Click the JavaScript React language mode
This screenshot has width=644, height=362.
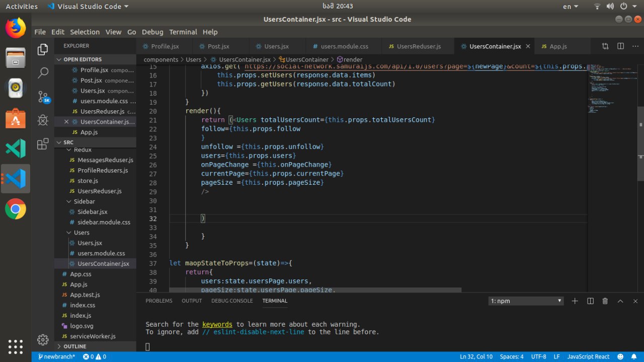pos(588,356)
